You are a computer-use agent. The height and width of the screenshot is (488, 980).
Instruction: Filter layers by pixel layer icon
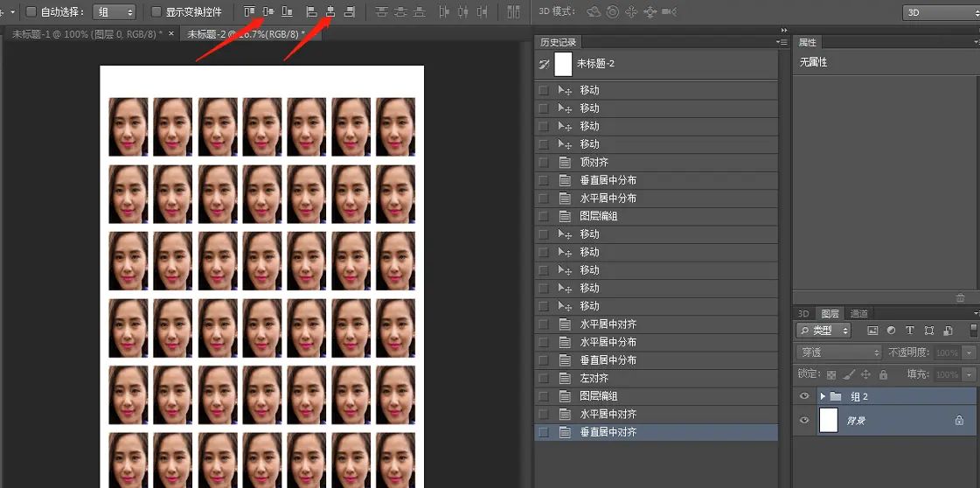click(x=873, y=331)
